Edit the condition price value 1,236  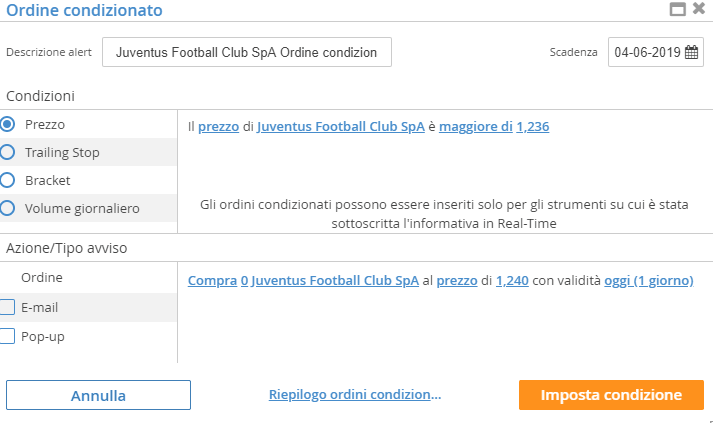coord(532,126)
